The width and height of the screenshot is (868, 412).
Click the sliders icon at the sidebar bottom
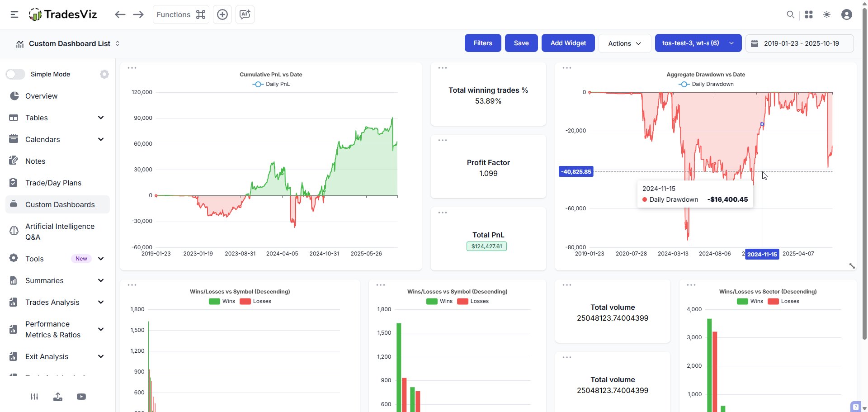coord(34,397)
